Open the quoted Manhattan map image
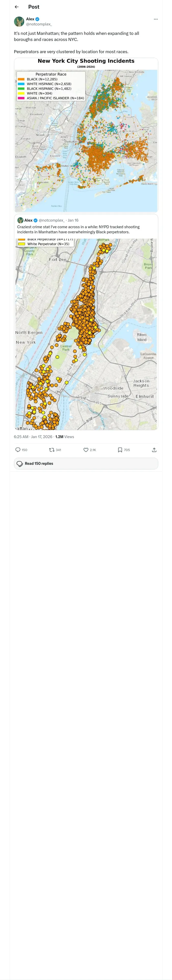This screenshot has height=980, width=172. 86,334
